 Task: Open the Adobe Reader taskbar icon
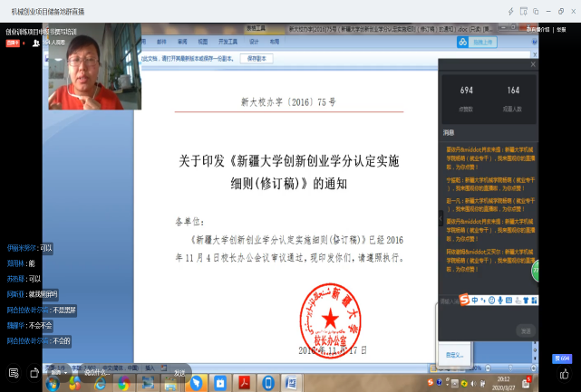tap(244, 383)
